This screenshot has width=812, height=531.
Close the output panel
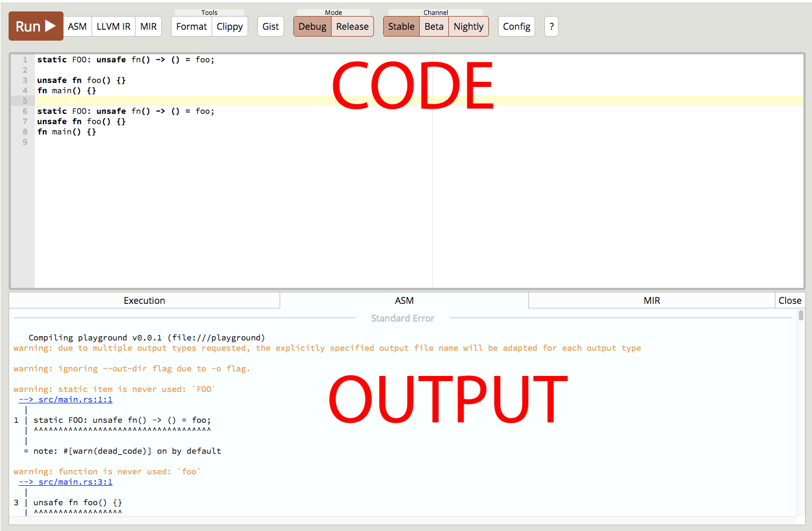coord(790,300)
